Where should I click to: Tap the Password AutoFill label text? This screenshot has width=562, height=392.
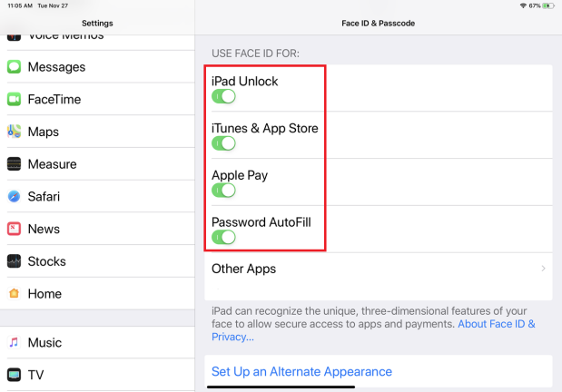pyautogui.click(x=261, y=222)
